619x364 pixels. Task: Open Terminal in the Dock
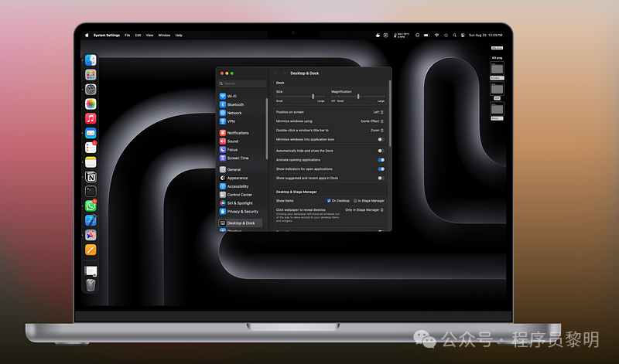91,192
